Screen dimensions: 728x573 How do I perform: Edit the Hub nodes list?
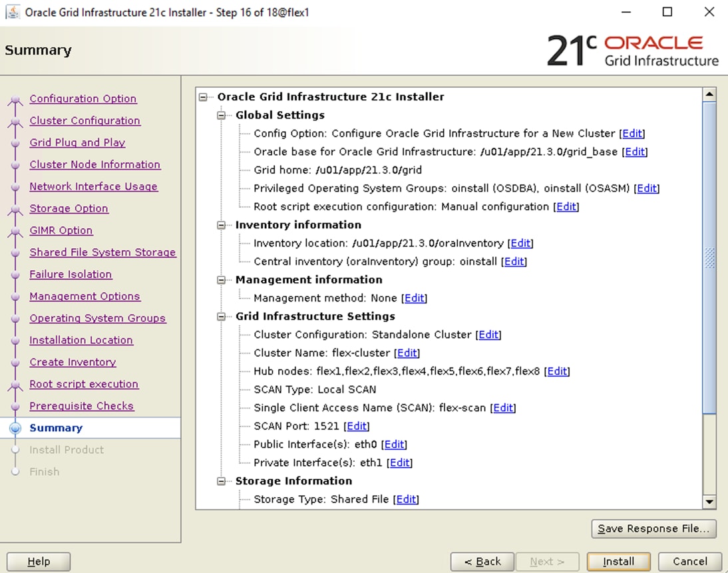pos(557,371)
